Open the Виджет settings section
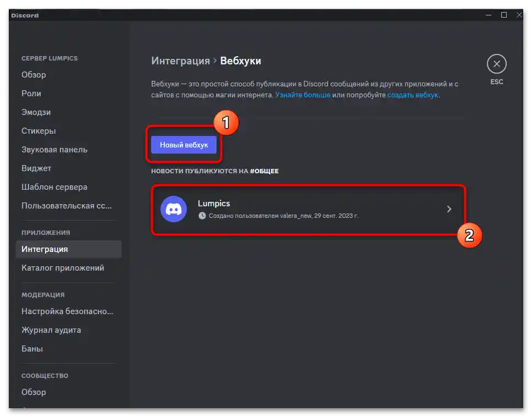 36,168
